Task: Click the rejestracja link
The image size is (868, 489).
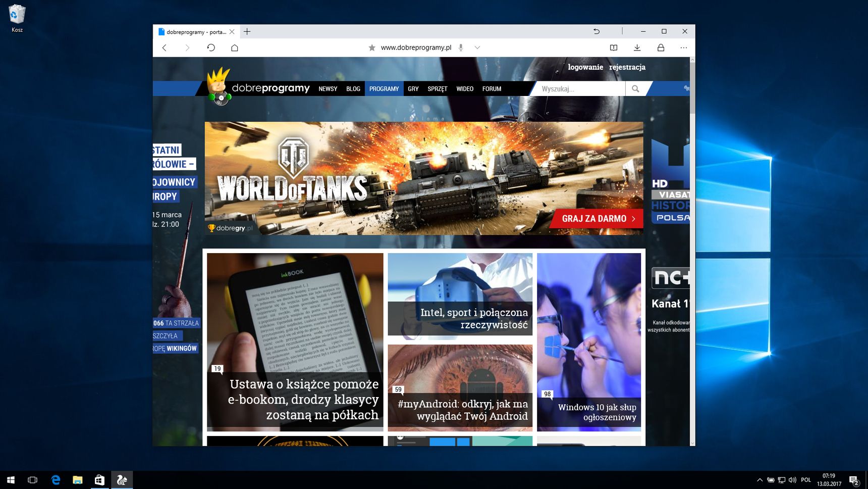Action: click(627, 67)
